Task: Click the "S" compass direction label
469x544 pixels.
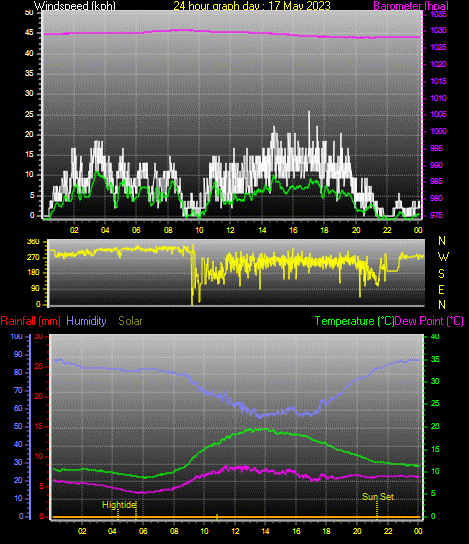Action: 442,274
